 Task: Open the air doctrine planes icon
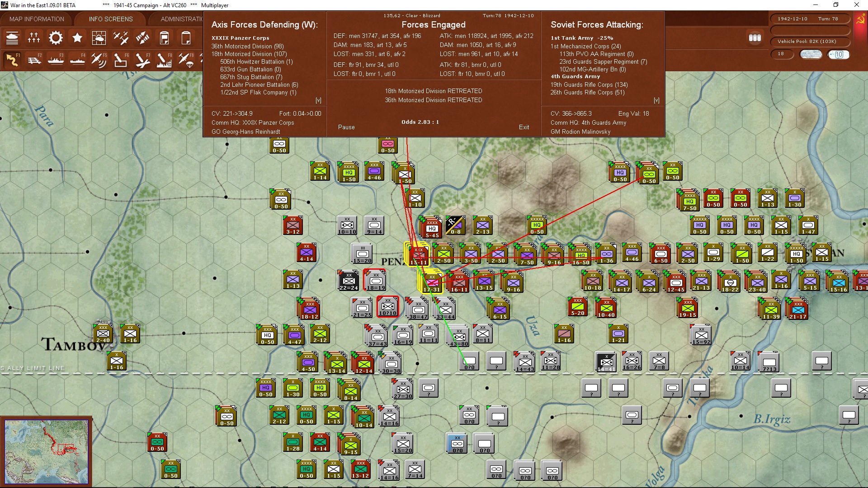(121, 38)
